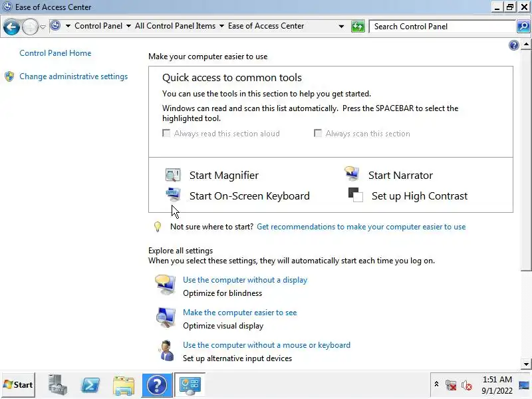
Task: Click the disabled Forward arrow button
Action: (30, 27)
